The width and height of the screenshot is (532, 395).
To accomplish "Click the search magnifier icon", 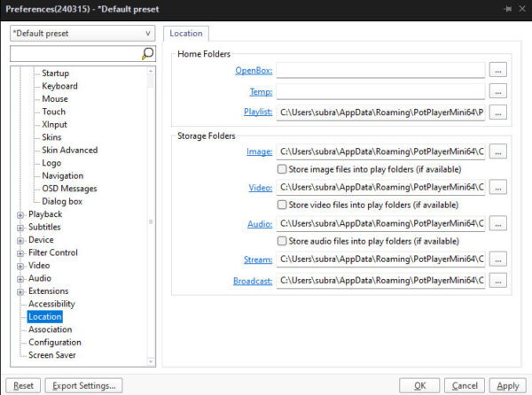I will [147, 53].
